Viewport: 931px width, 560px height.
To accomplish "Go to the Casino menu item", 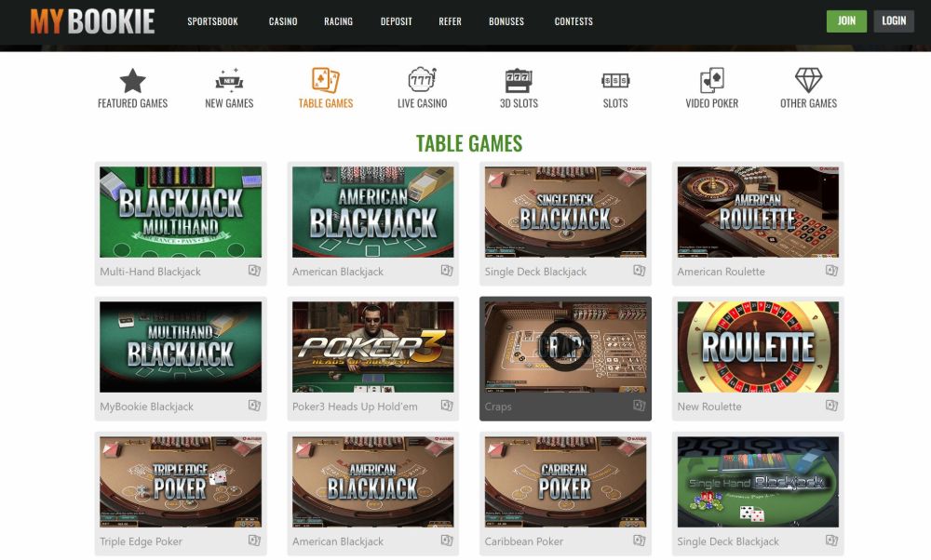I will [x=283, y=21].
